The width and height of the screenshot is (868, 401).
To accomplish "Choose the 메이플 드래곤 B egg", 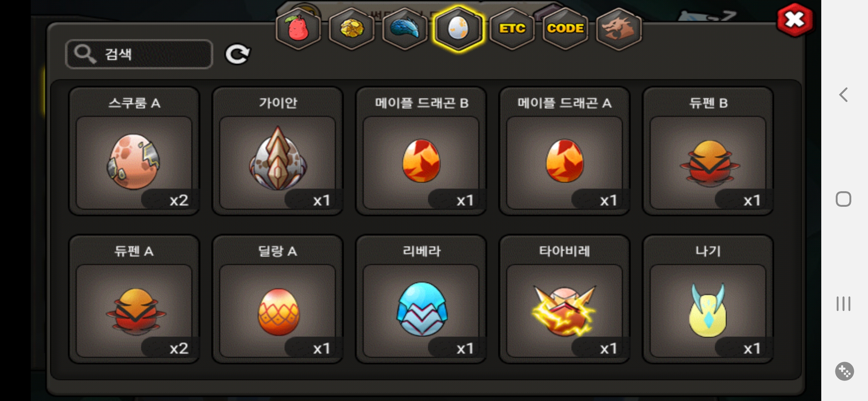I will point(421,151).
